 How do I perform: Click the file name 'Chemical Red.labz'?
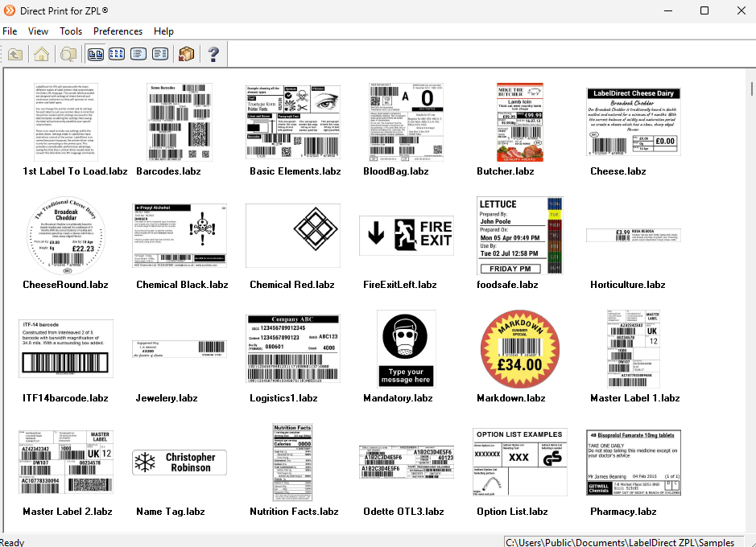pyautogui.click(x=292, y=285)
